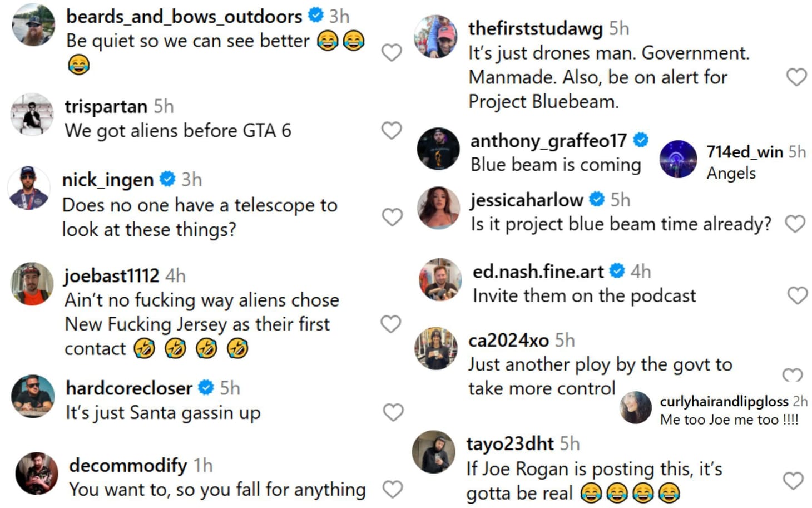Toggle the heart on ed.nash.fine.art's comment
812x508 pixels.
coord(798,295)
